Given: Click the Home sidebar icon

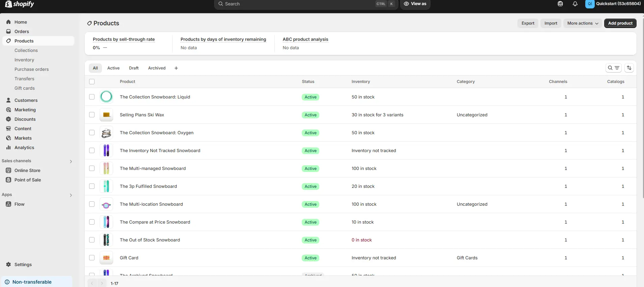Looking at the screenshot, I should (x=8, y=22).
